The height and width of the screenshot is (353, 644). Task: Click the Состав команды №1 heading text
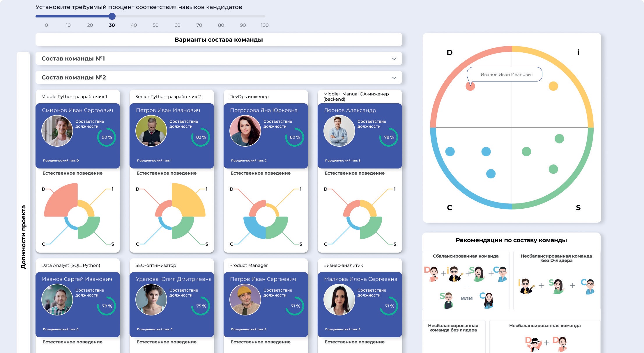(73, 58)
